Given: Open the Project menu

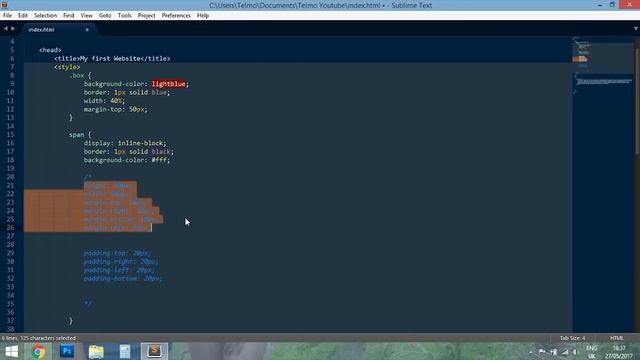Looking at the screenshot, I should [x=147, y=16].
